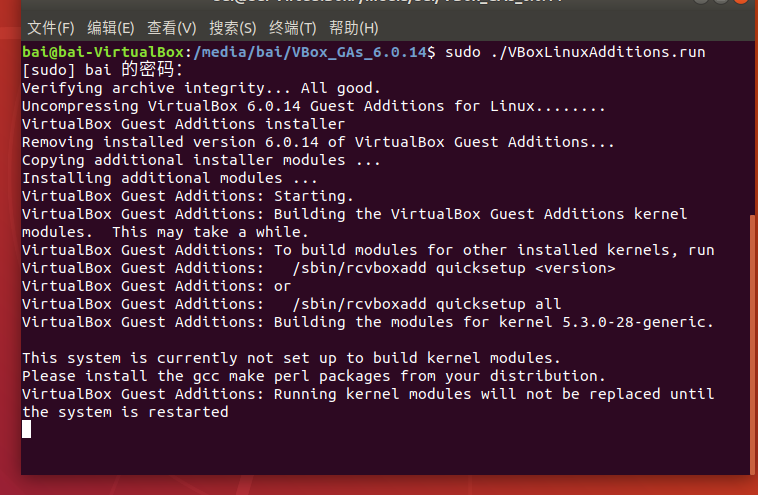The image size is (758, 495).
Task: Click 'VirtualBox Guest Additions installer' line
Action: (x=184, y=124)
